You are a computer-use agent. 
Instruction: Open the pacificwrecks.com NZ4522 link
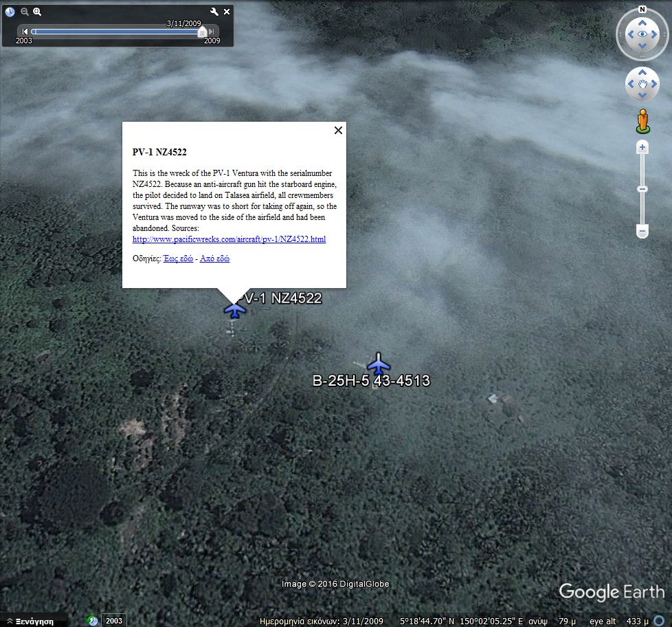pos(229,239)
